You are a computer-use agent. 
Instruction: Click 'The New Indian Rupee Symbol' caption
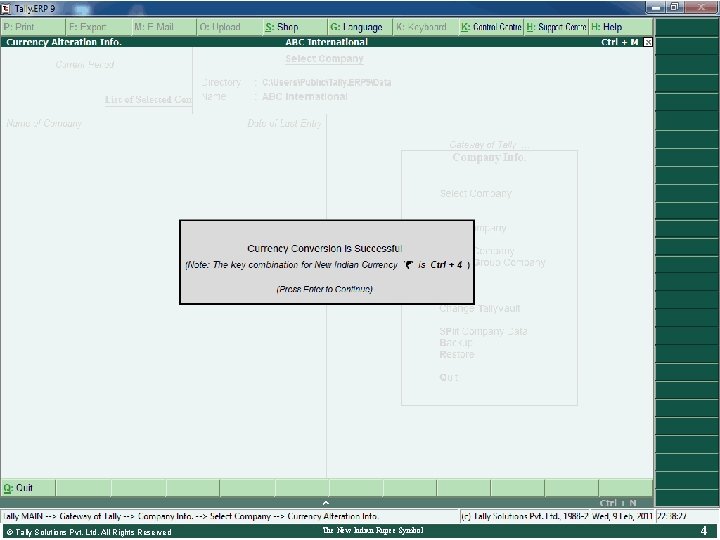pos(373,530)
